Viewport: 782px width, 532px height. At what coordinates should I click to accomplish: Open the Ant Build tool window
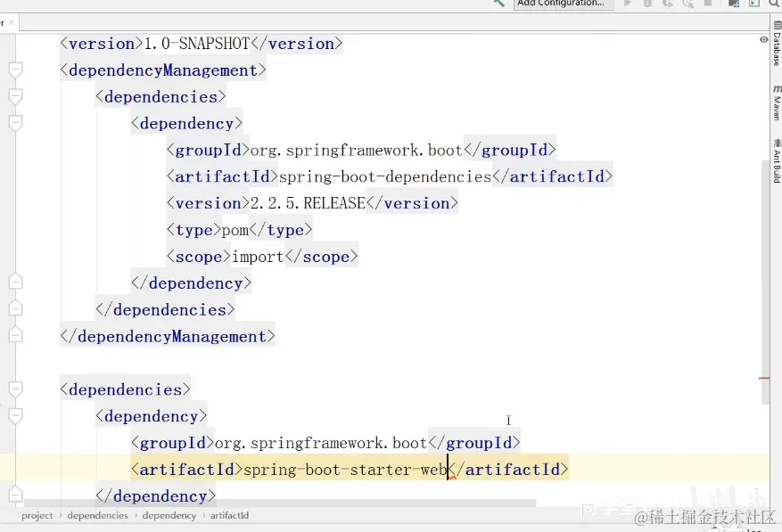(777, 161)
